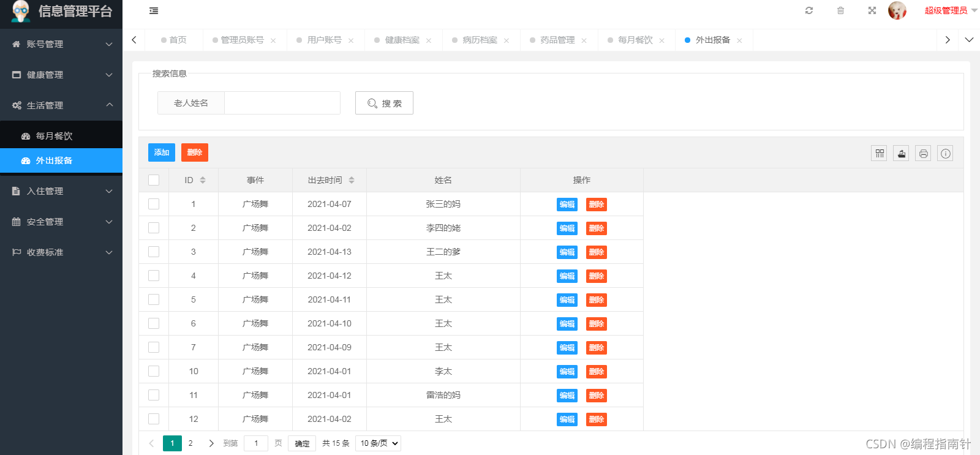Click the 搜索 search button
The width and height of the screenshot is (980, 455).
coord(384,103)
